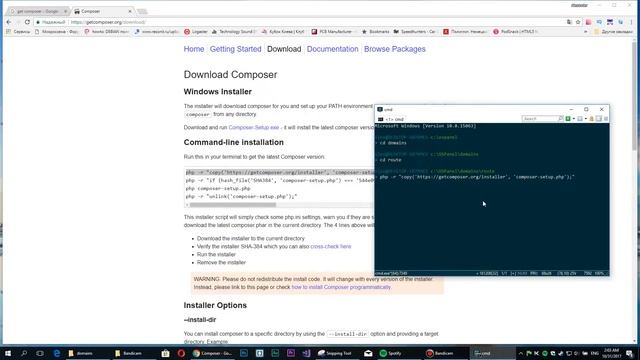Open the PCB Manufacturer bookmark
This screenshot has width=640, height=360.
coord(331,31)
